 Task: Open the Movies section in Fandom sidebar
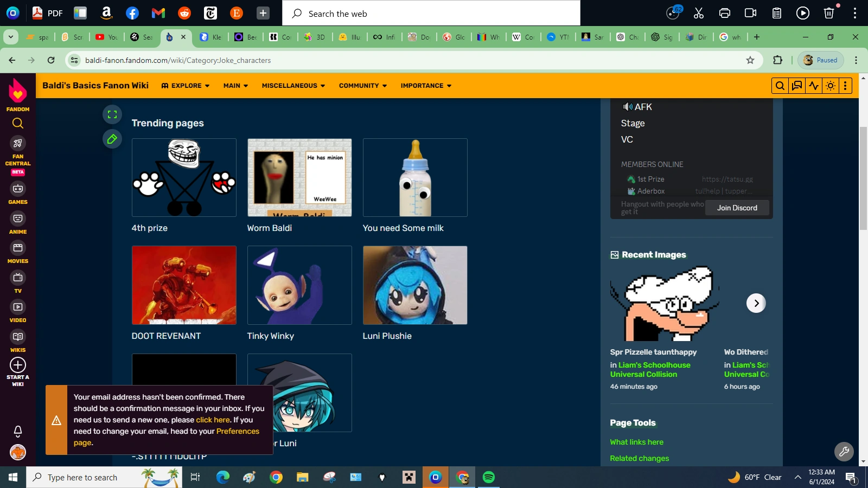[18, 252]
